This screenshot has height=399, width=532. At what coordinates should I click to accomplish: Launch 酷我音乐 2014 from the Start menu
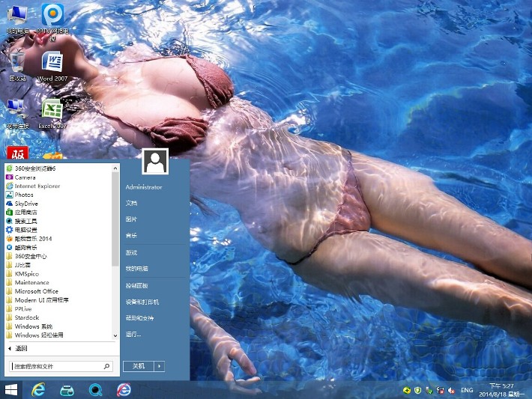tap(28, 239)
